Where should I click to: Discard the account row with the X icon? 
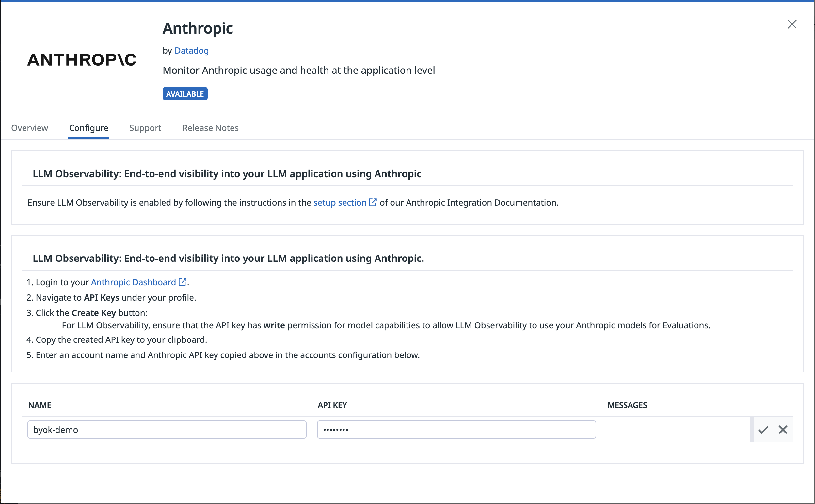(783, 430)
